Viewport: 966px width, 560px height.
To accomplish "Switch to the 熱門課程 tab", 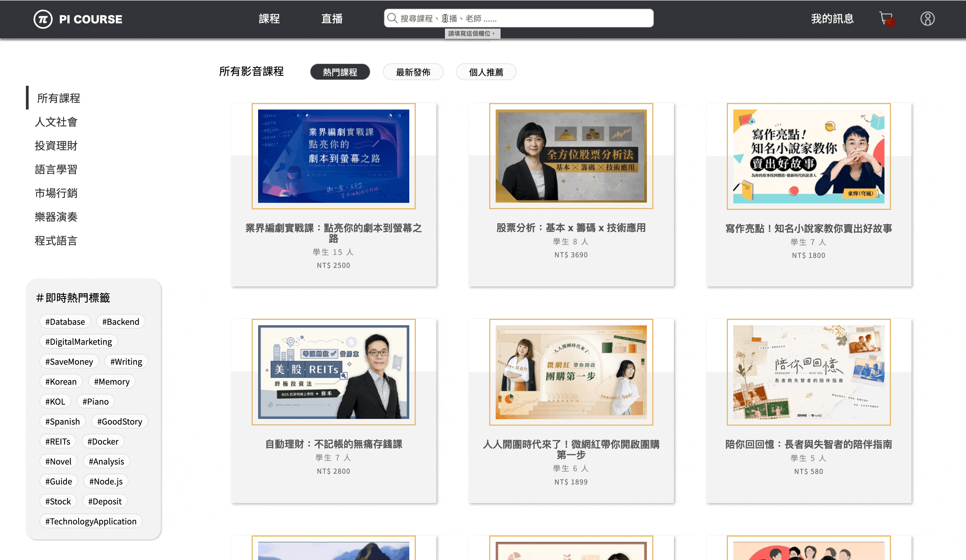I will [340, 72].
